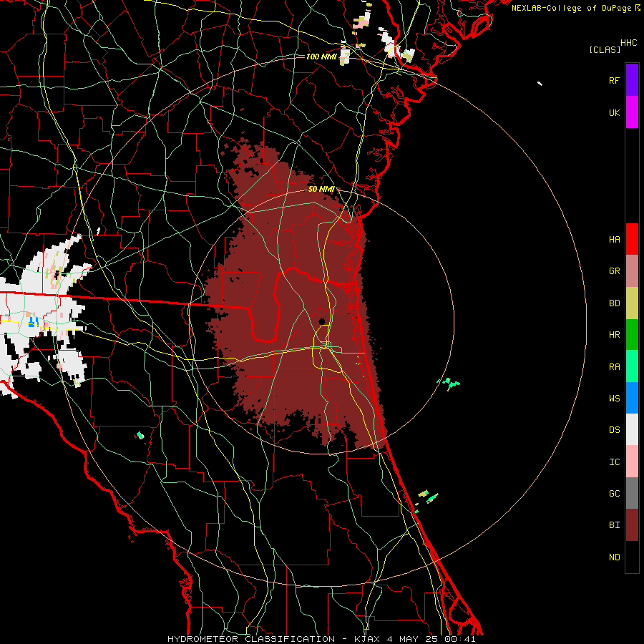The image size is (644, 644).
Task: Click the dark green HR legend swatch
Action: (632, 335)
